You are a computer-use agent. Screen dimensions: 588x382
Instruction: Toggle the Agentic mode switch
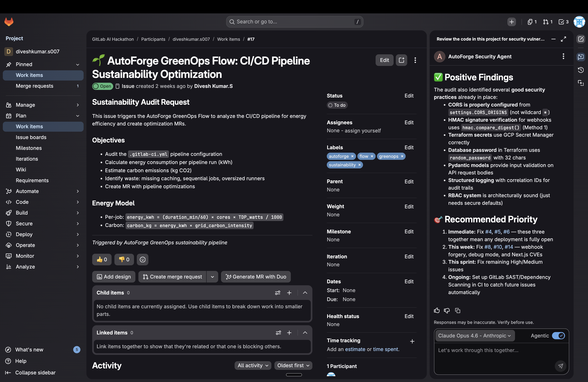(558, 336)
